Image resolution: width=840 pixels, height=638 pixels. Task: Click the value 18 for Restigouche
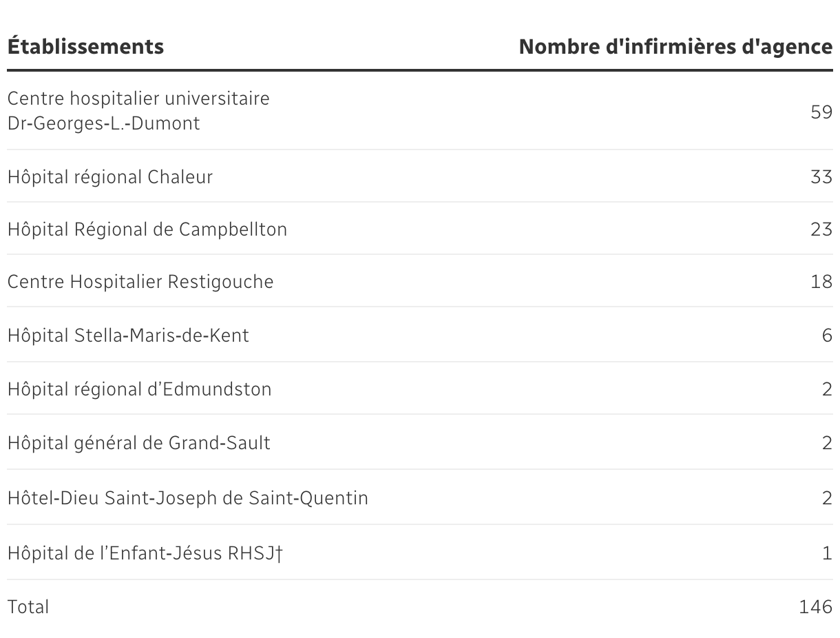[821, 282]
